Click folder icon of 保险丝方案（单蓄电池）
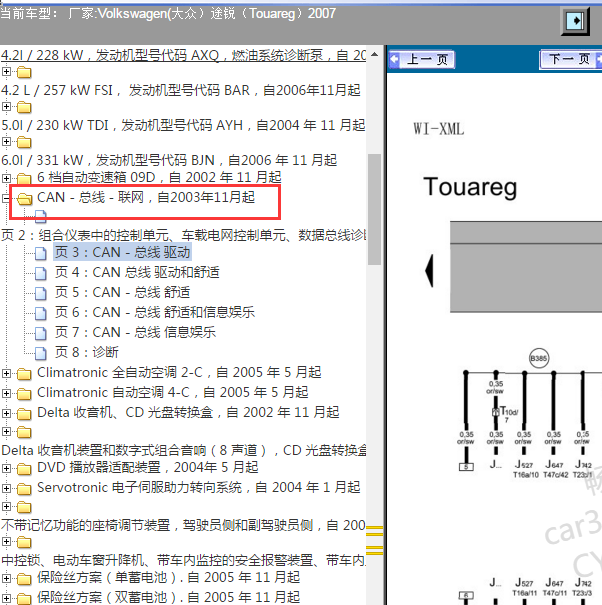The width and height of the screenshot is (602, 605). coord(24,578)
